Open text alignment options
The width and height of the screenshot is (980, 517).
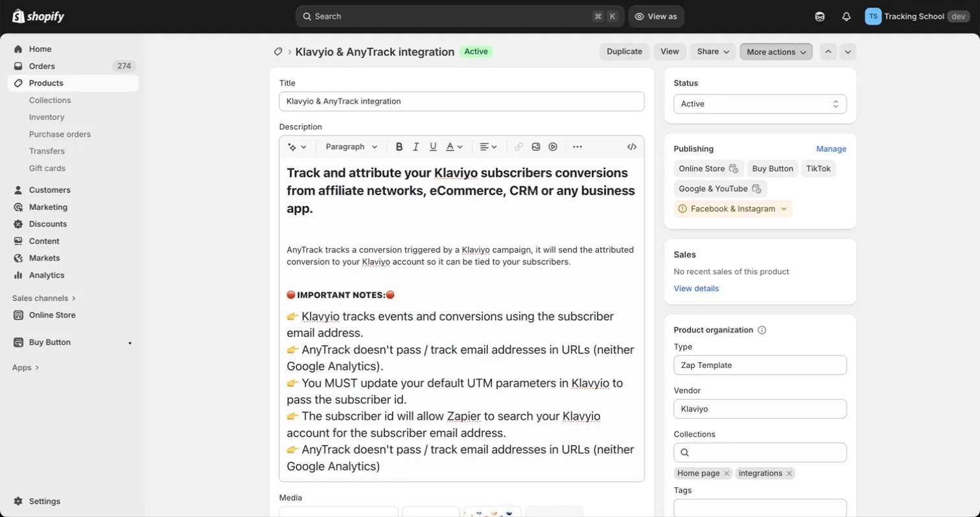click(x=488, y=147)
